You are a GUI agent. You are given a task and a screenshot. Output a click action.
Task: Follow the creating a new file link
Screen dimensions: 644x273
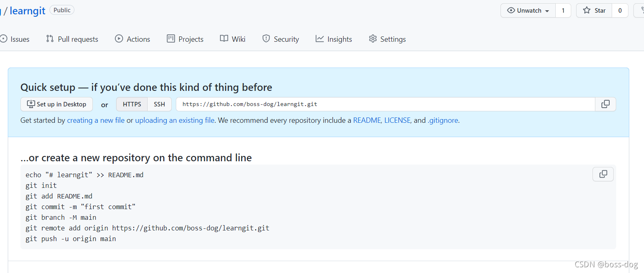pos(96,120)
